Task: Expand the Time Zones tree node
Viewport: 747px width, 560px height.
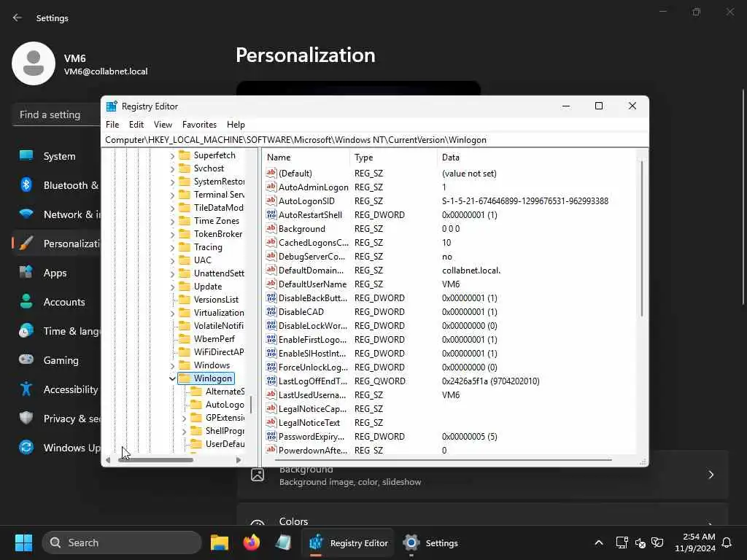Action: click(x=172, y=221)
